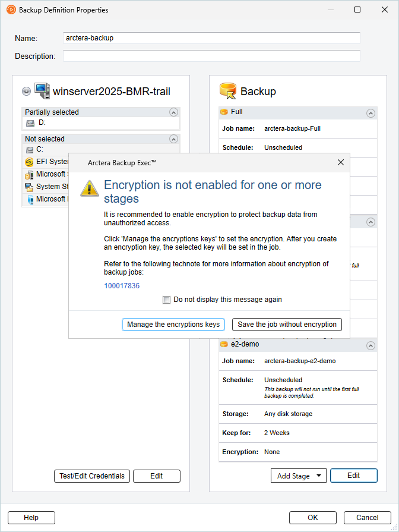
Task: Collapse the Full stage section
Action: click(371, 114)
